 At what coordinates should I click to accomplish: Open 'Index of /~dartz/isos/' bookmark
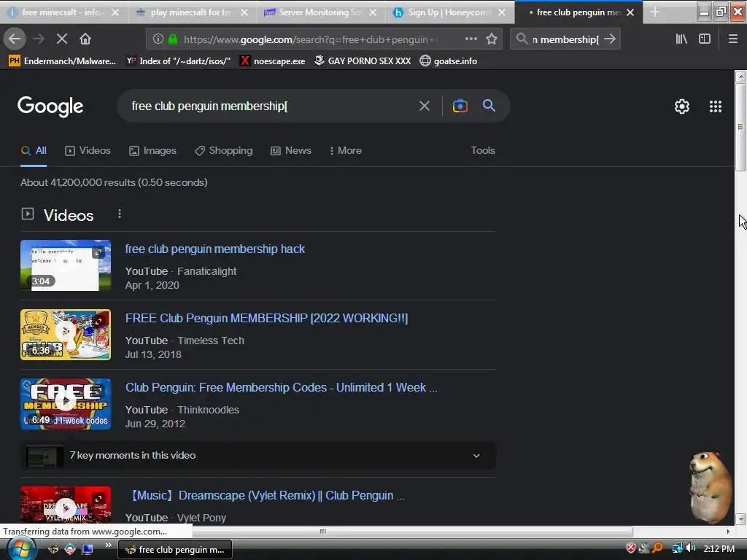pos(178,61)
